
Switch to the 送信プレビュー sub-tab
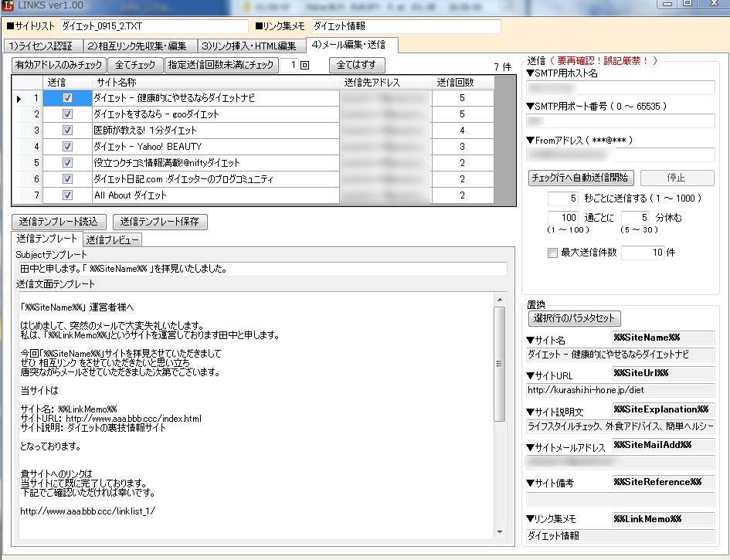point(113,239)
